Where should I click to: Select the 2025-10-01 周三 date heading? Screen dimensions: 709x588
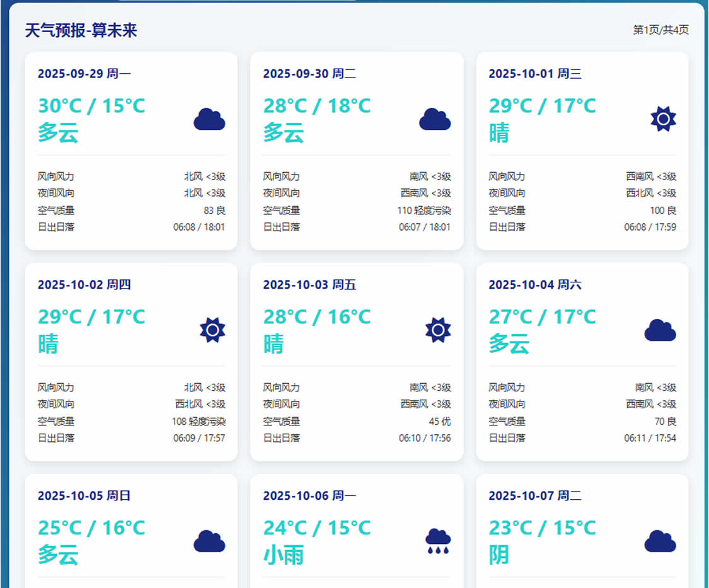[x=535, y=74]
